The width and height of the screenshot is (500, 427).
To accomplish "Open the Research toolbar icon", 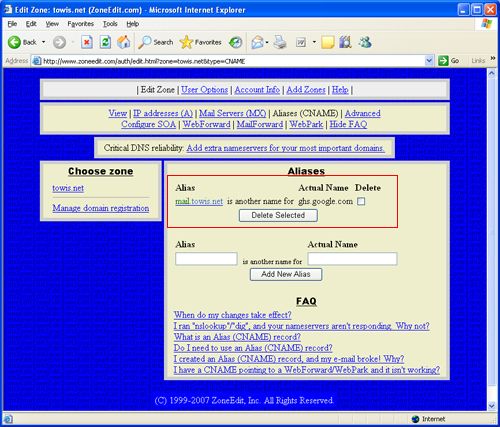I will pyautogui.click(x=345, y=42).
